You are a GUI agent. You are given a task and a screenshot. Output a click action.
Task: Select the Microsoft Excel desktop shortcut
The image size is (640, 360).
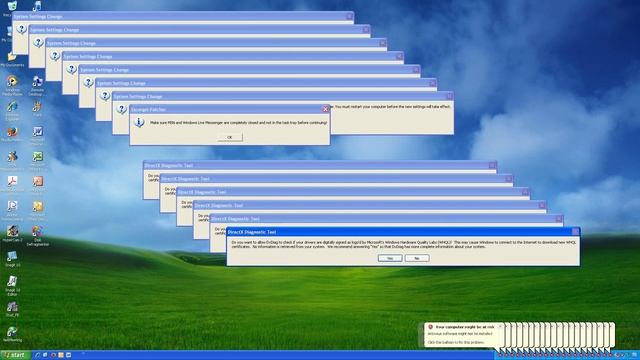click(37, 159)
